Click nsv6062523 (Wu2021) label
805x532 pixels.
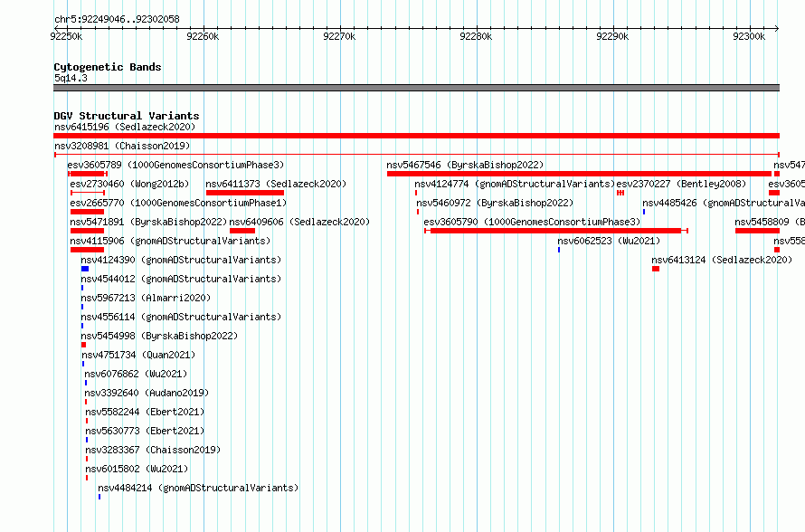click(609, 241)
